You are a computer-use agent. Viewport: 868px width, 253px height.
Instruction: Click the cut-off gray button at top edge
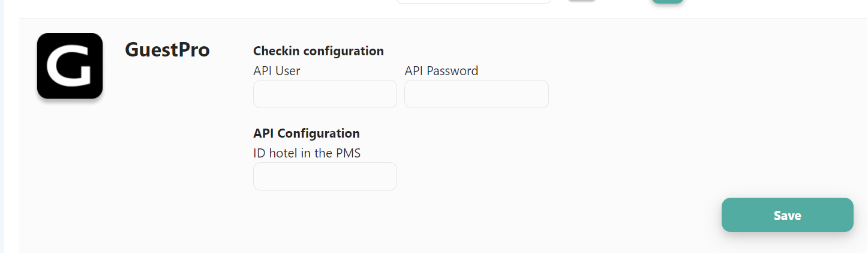[581, 1]
